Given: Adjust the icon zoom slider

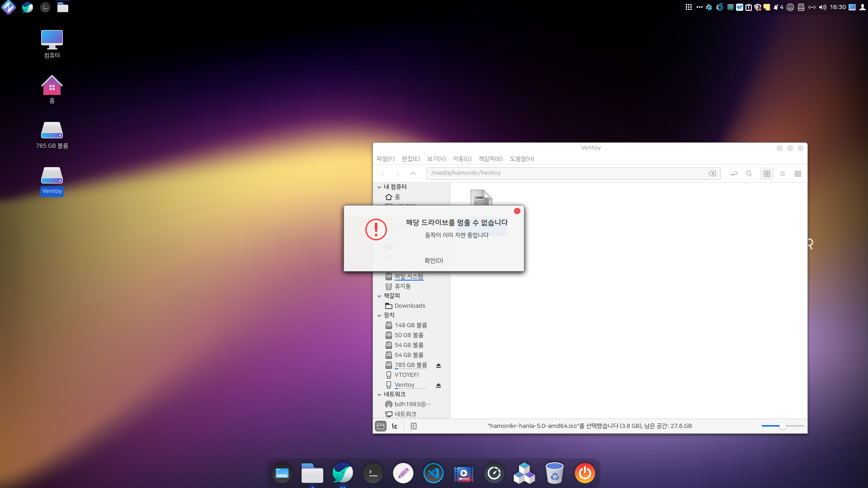Looking at the screenshot, I should pos(783,426).
